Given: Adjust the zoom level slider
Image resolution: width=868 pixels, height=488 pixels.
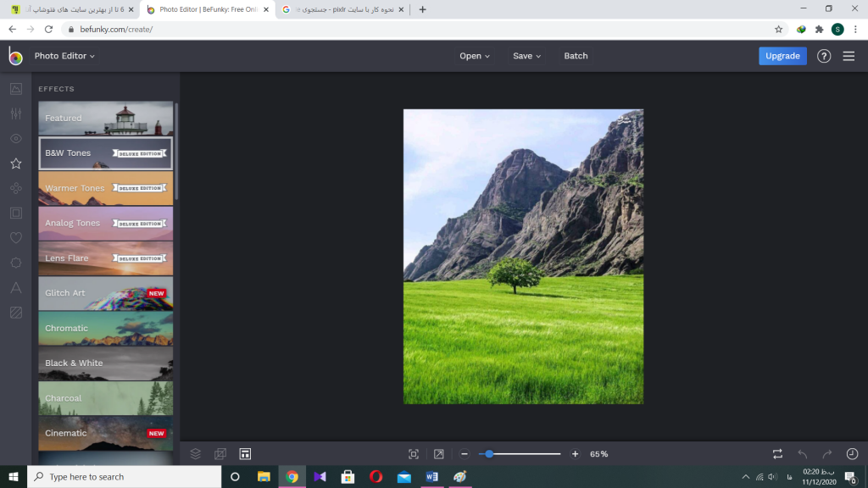Looking at the screenshot, I should click(x=520, y=454).
